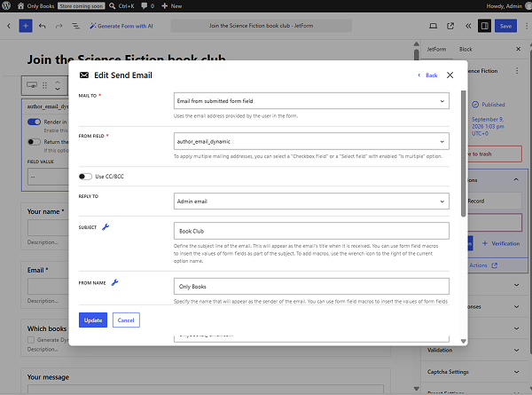Undo the last change

click(x=43, y=26)
